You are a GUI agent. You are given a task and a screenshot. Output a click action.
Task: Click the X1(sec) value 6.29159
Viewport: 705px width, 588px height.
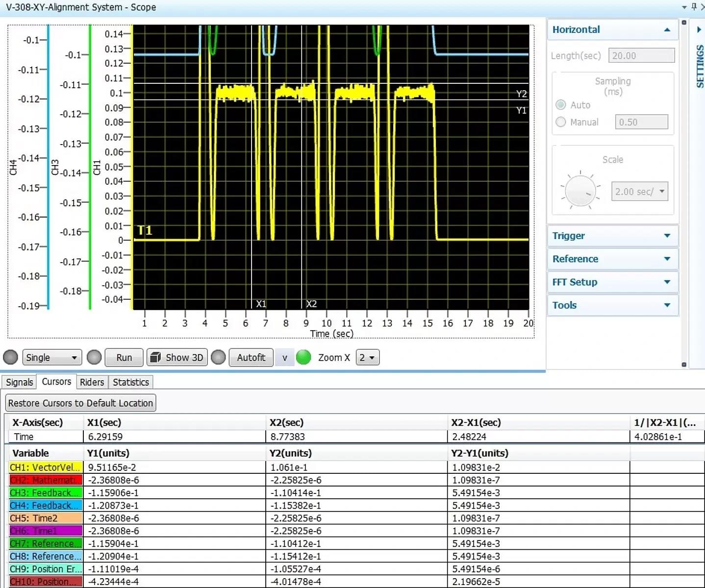point(105,437)
